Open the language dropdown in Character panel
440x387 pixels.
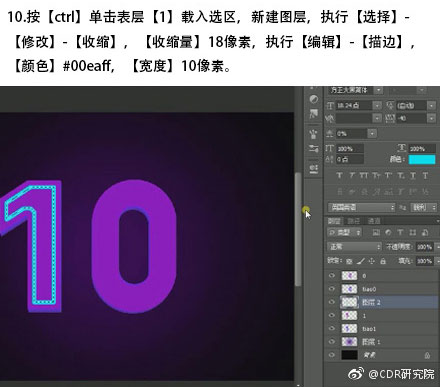click(x=362, y=207)
